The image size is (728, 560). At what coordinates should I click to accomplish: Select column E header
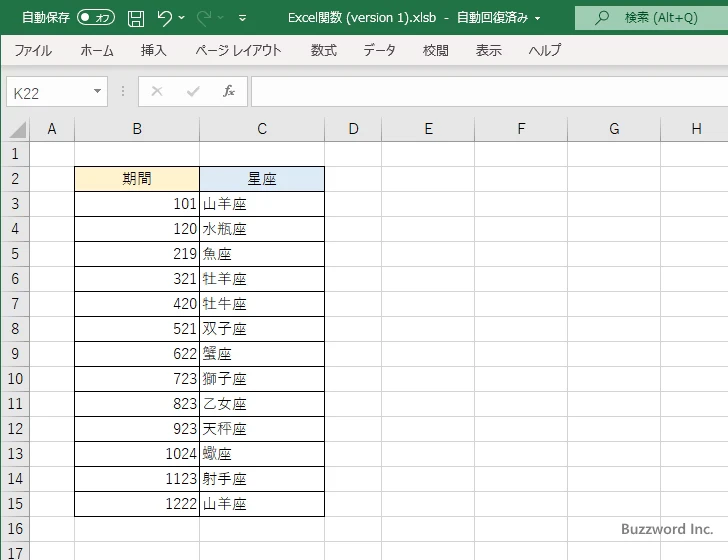pyautogui.click(x=428, y=129)
